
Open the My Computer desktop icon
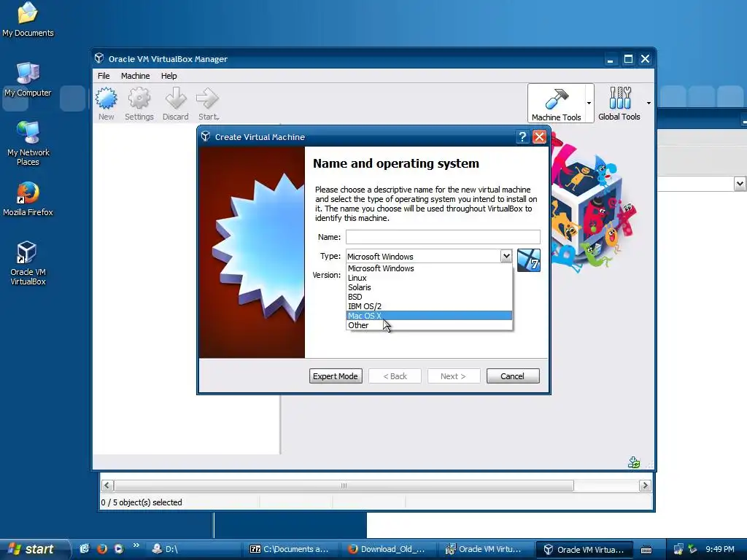coord(28,80)
